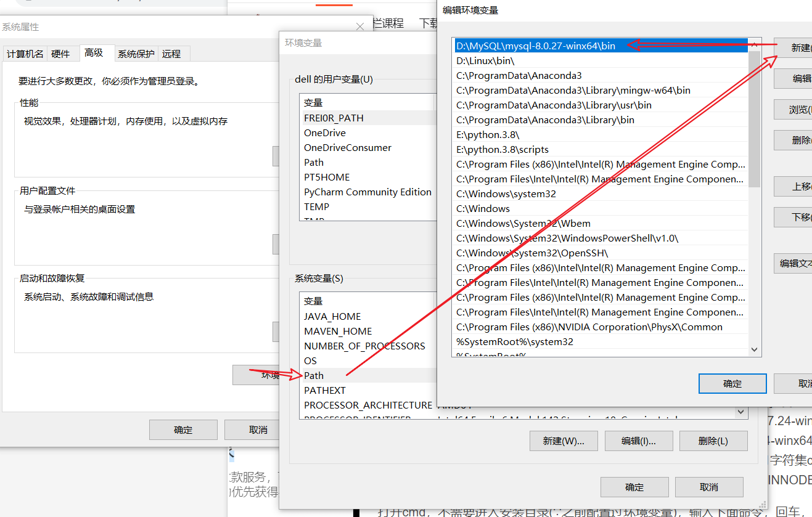Click 编辑(I)... under system variables
The height and width of the screenshot is (517, 812).
639,441
